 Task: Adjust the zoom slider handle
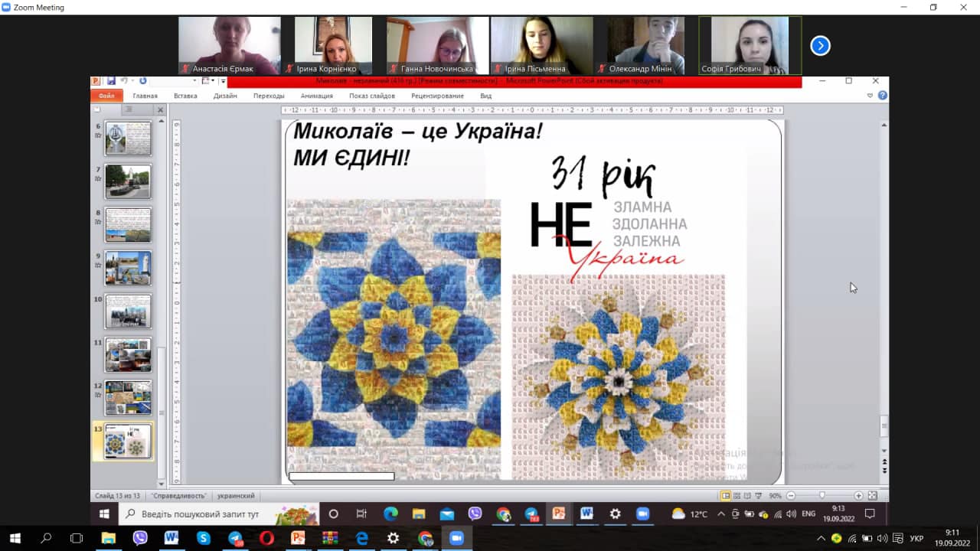coord(822,496)
